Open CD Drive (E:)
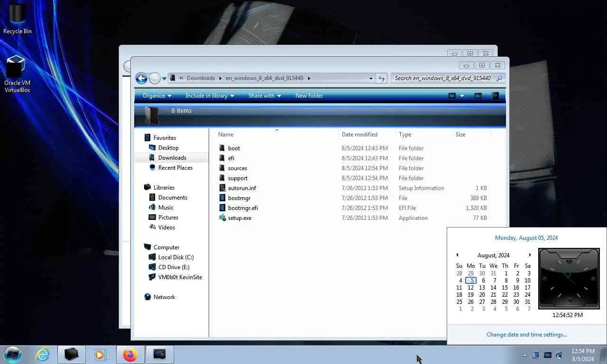This screenshot has height=364, width=607. point(174,267)
